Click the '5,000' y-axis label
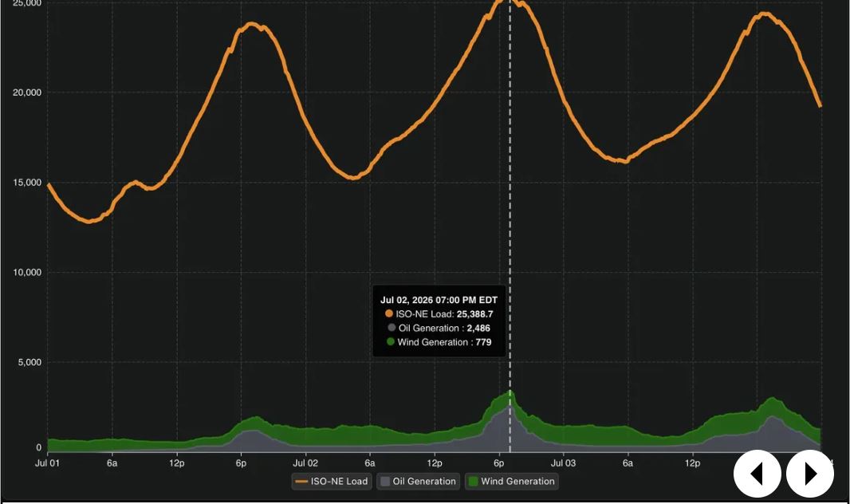Image resolution: width=850 pixels, height=504 pixels. [30, 362]
